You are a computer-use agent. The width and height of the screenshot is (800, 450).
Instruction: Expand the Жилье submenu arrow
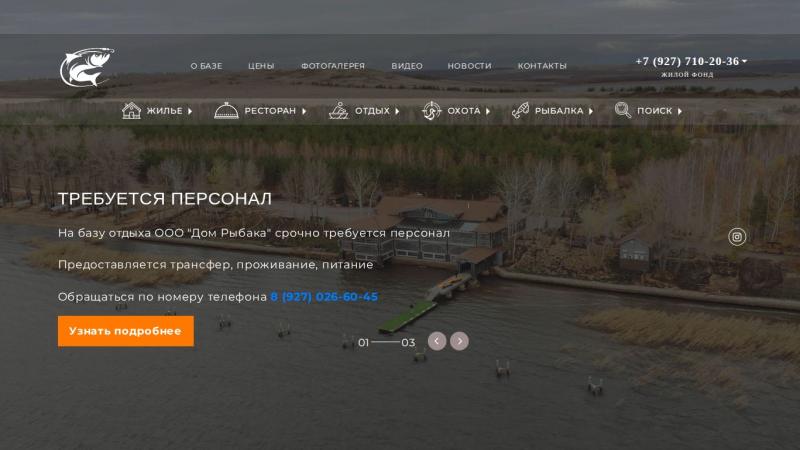190,111
